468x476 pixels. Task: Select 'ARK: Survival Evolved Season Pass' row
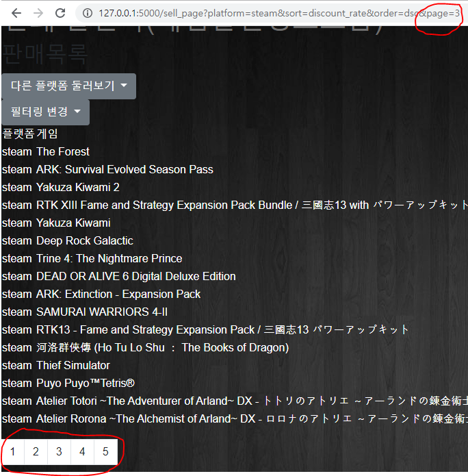pyautogui.click(x=107, y=169)
